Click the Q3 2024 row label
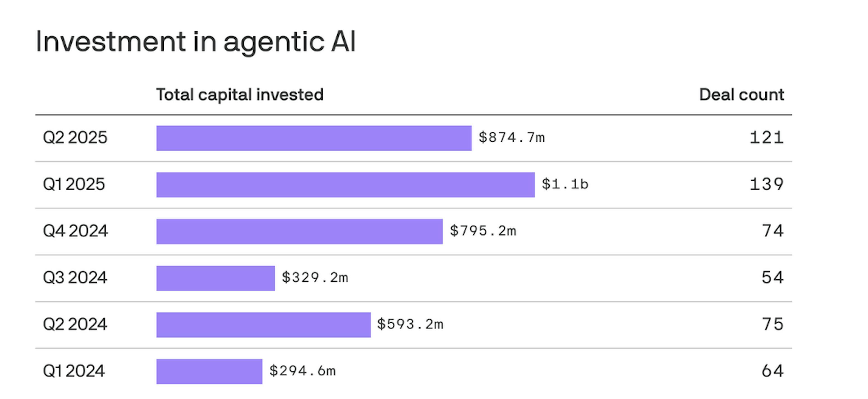868x399 pixels. click(x=75, y=278)
